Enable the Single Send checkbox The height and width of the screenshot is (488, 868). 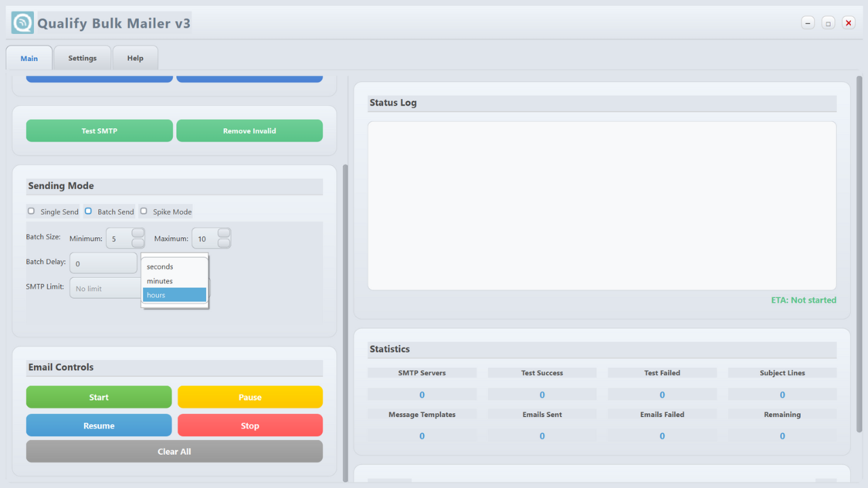point(31,211)
